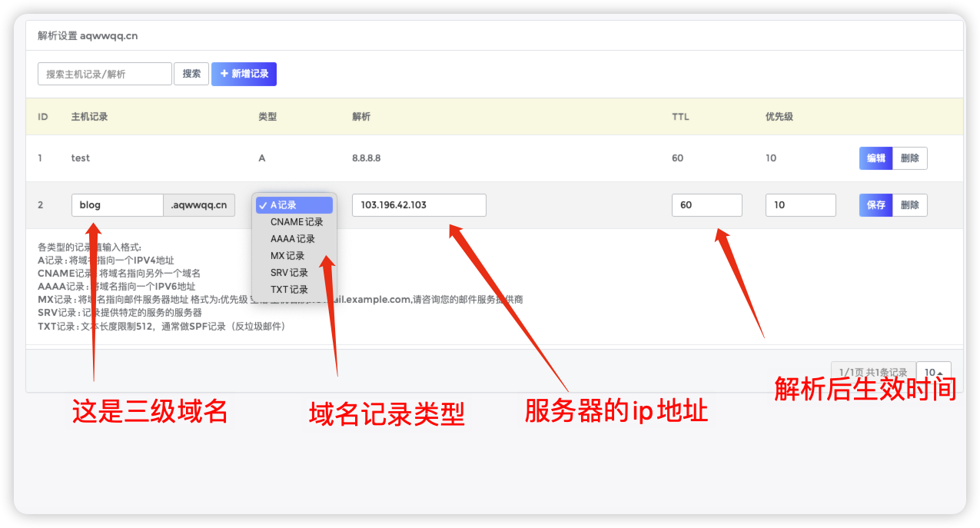
Task: Choose AAAA记录 from the type list
Action: click(x=293, y=239)
